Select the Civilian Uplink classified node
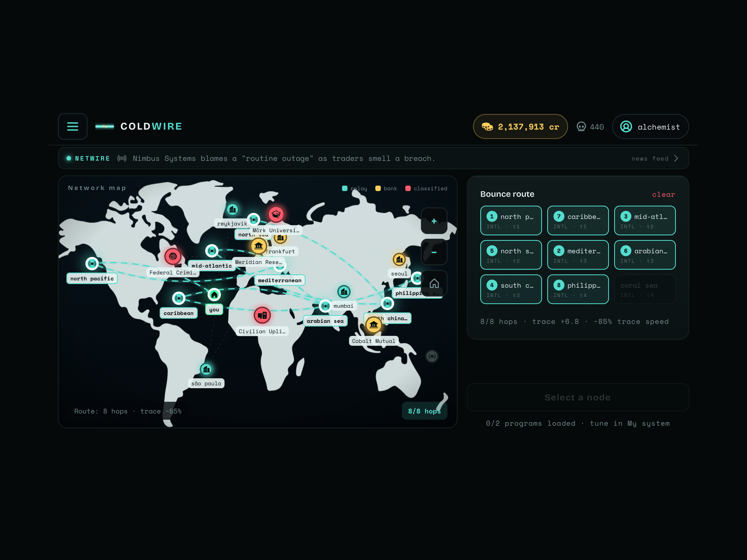The image size is (747, 560). [x=262, y=315]
